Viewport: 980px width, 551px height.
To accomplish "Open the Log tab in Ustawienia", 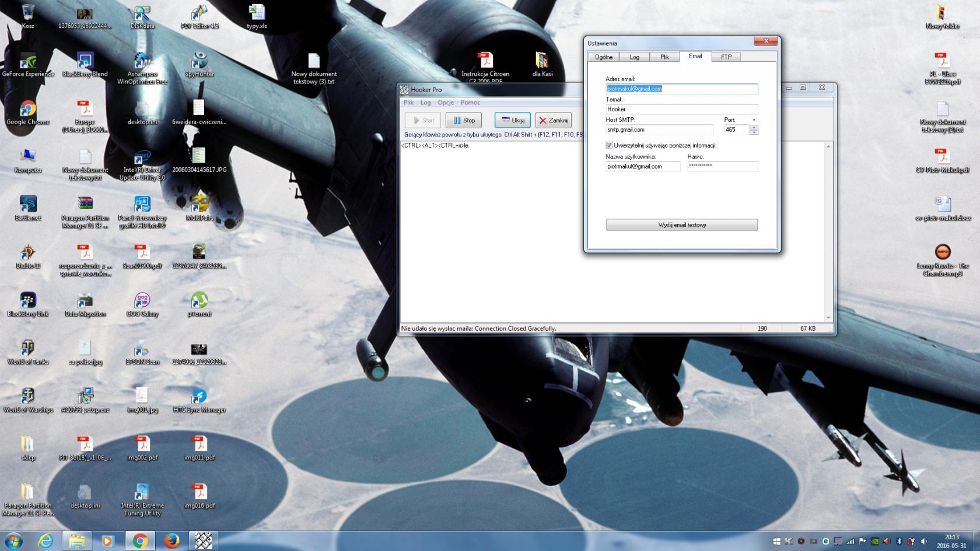I will coord(634,57).
